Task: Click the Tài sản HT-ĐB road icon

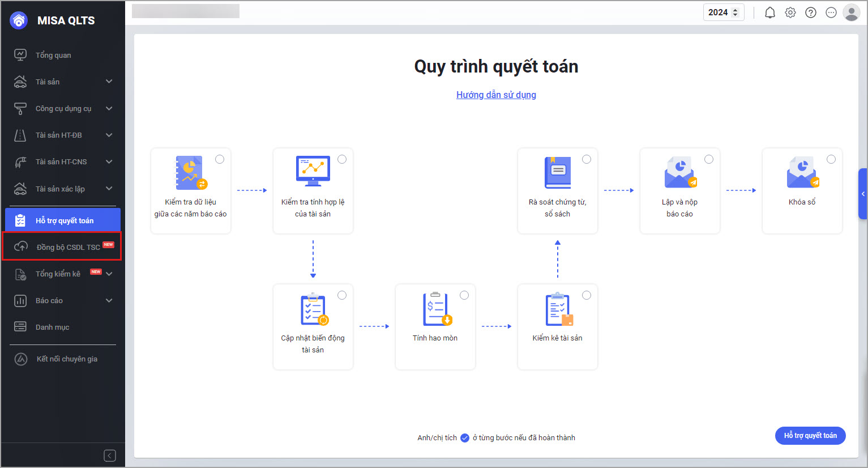Action: (20, 135)
